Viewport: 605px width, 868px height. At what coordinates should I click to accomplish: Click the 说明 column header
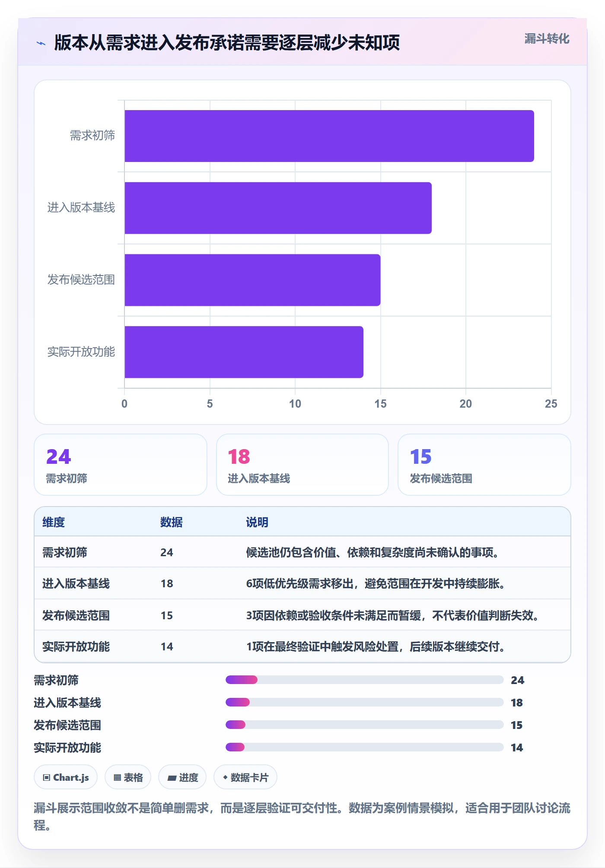coord(257,522)
